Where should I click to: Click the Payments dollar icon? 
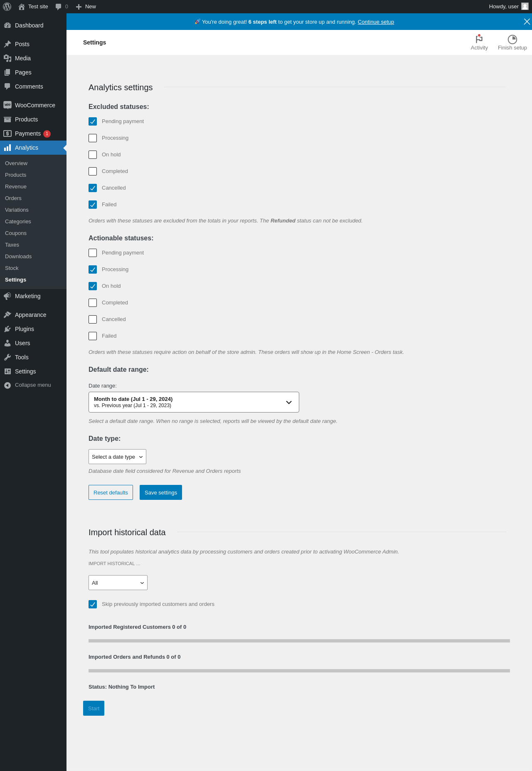pyautogui.click(x=7, y=133)
